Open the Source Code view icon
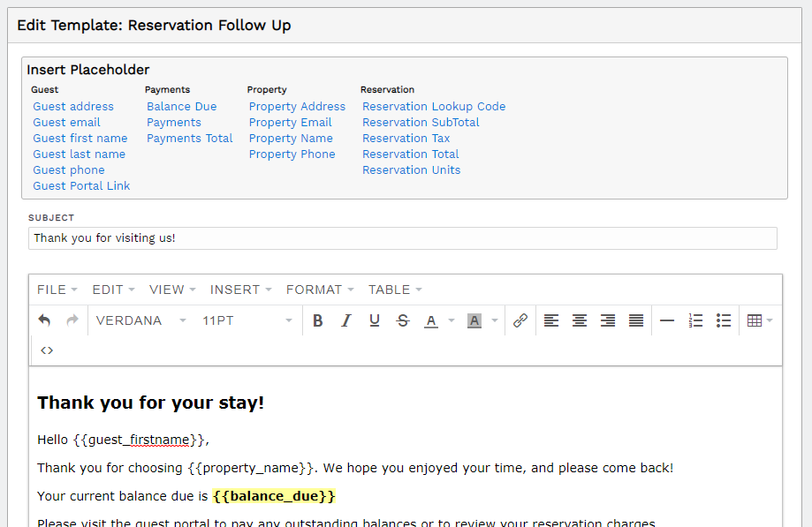Image resolution: width=812 pixels, height=527 pixels. (x=47, y=350)
